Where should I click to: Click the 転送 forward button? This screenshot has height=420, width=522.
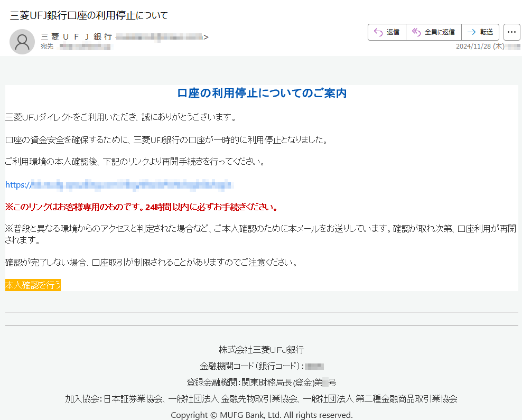tap(480, 32)
